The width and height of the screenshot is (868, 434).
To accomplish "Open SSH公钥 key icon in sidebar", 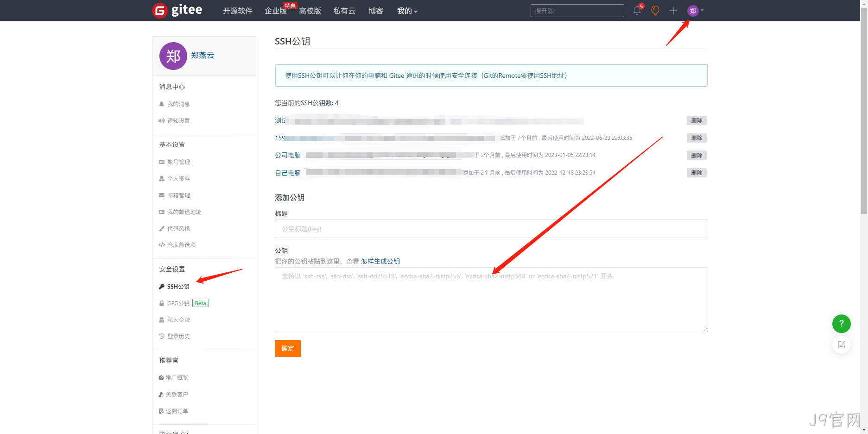I will (162, 287).
